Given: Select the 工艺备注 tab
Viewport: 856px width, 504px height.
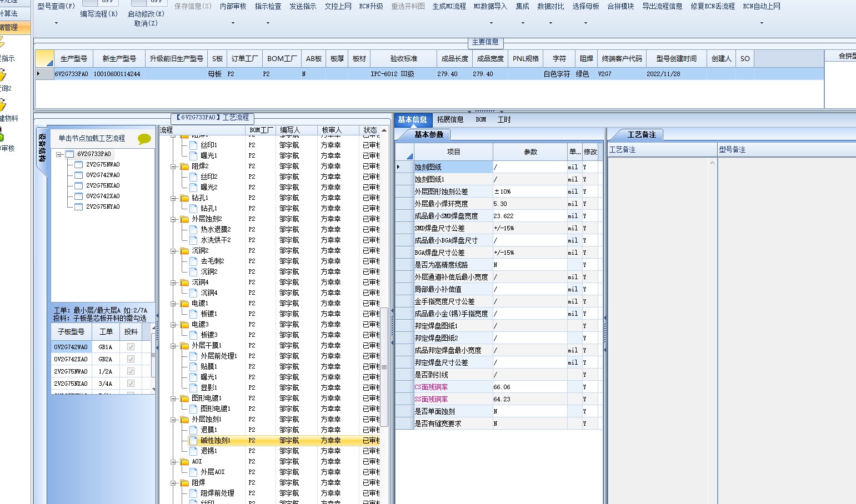Looking at the screenshot, I should (642, 134).
